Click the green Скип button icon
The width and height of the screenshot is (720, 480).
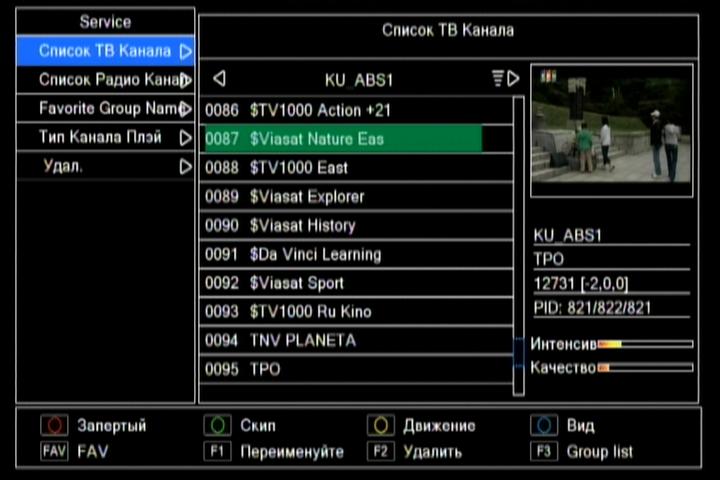click(218, 425)
